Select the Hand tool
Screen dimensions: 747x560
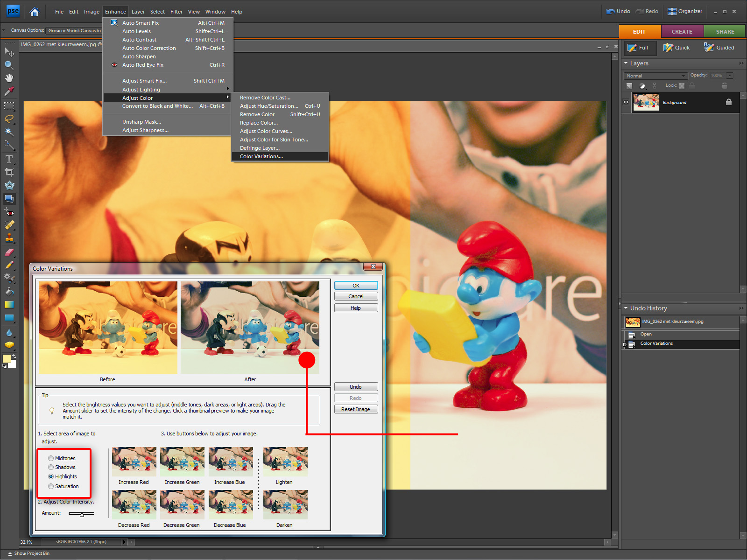(x=9, y=78)
